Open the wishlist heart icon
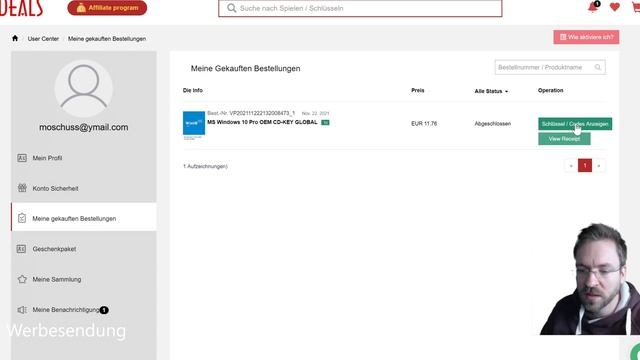The image size is (640, 360). point(615,7)
